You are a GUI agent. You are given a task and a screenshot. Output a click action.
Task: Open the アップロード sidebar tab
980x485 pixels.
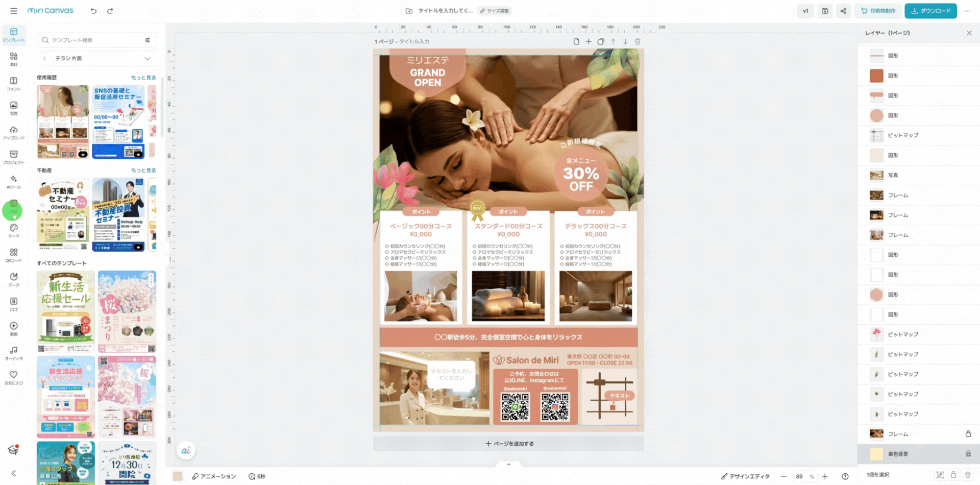coord(14,133)
